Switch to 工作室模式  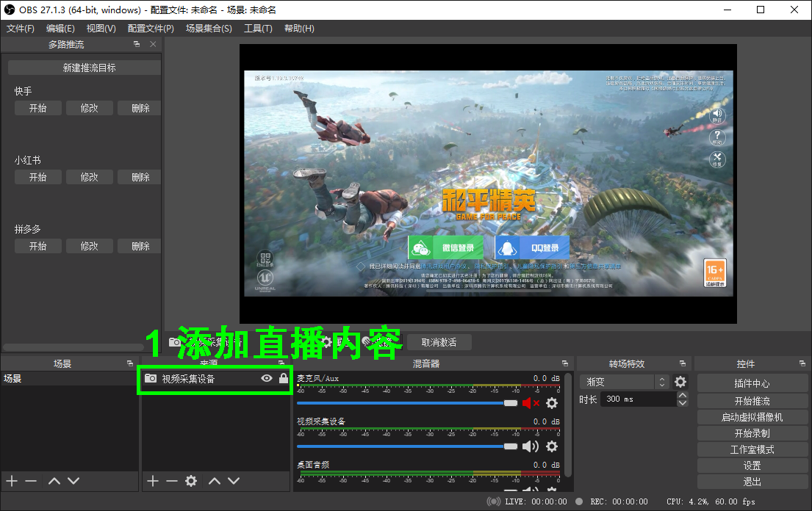(752, 449)
